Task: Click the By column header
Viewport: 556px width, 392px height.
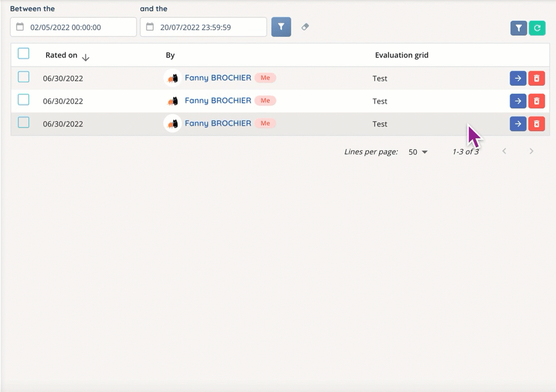Action: 170,55
